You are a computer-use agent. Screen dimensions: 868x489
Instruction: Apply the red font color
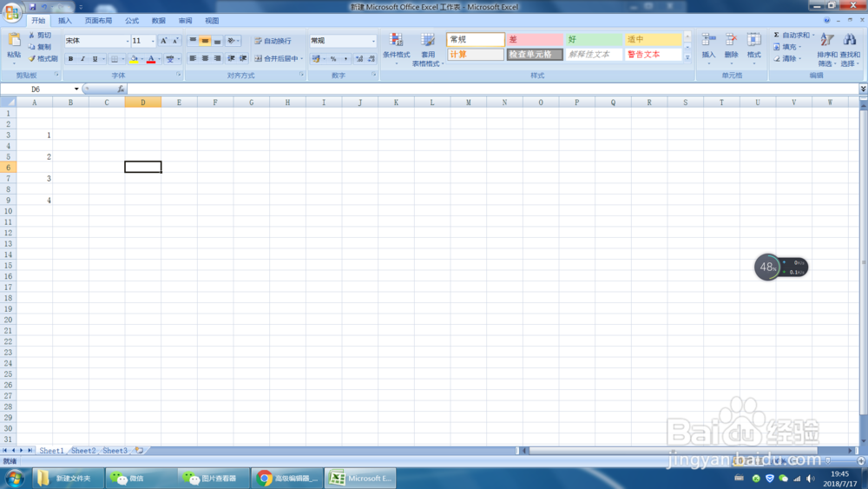(x=150, y=59)
